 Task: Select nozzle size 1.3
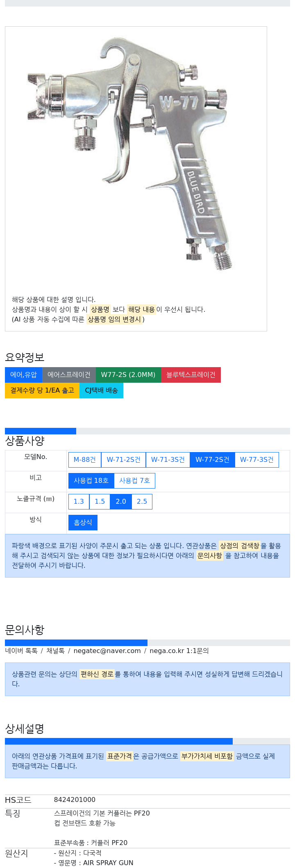point(79,501)
